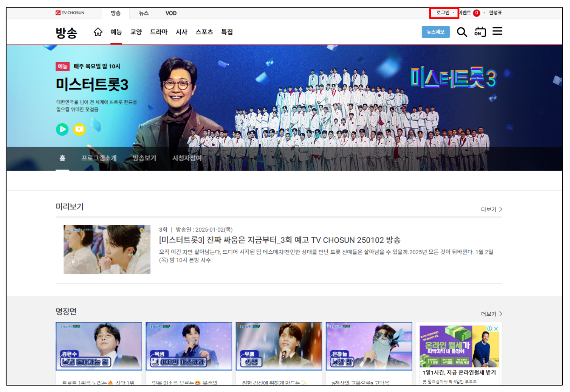Click the 로그인 link

pos(443,13)
